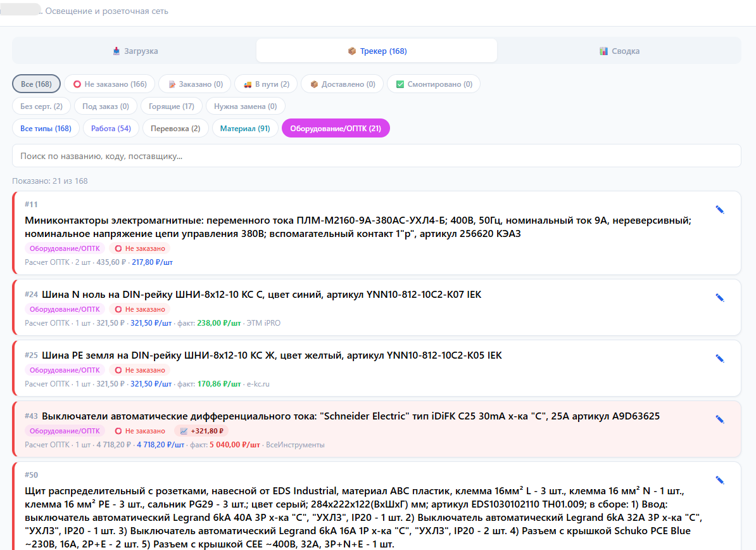Image resolution: width=756 pixels, height=550 pixels.
Task: Enable the Горящие (17) filter
Action: [172, 106]
